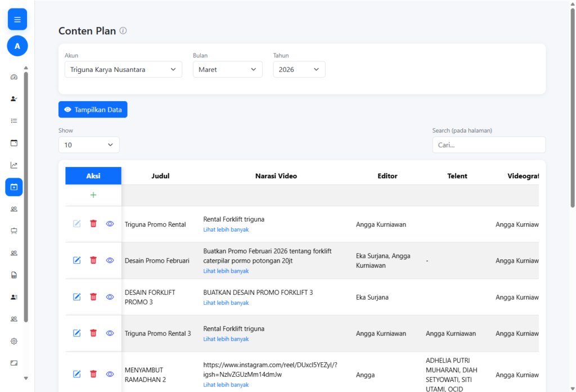
Task: View details of MENYAMBUT RAMADHAN 2 row
Action: [x=110, y=374]
